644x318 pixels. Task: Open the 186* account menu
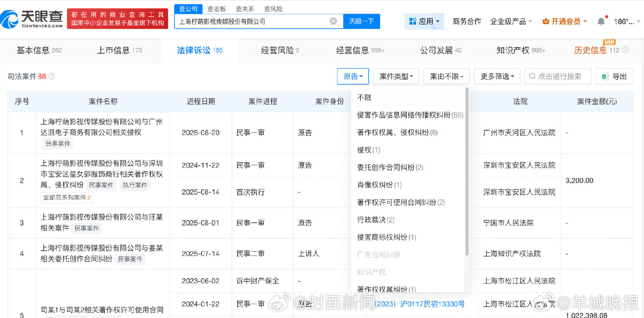pos(627,22)
